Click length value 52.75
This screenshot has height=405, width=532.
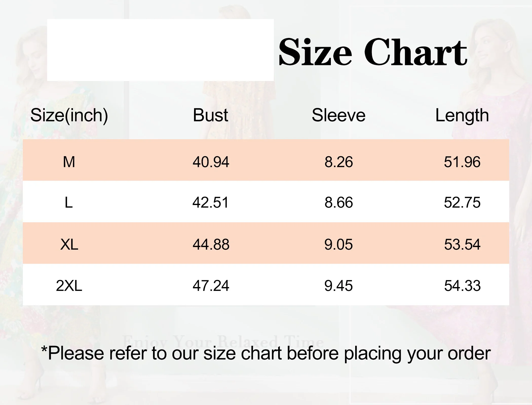click(x=462, y=202)
